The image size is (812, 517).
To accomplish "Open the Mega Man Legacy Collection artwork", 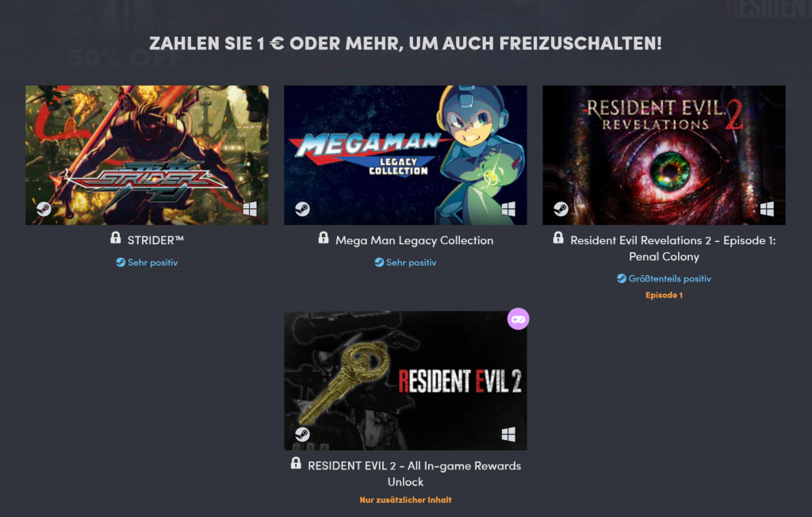I will (405, 155).
